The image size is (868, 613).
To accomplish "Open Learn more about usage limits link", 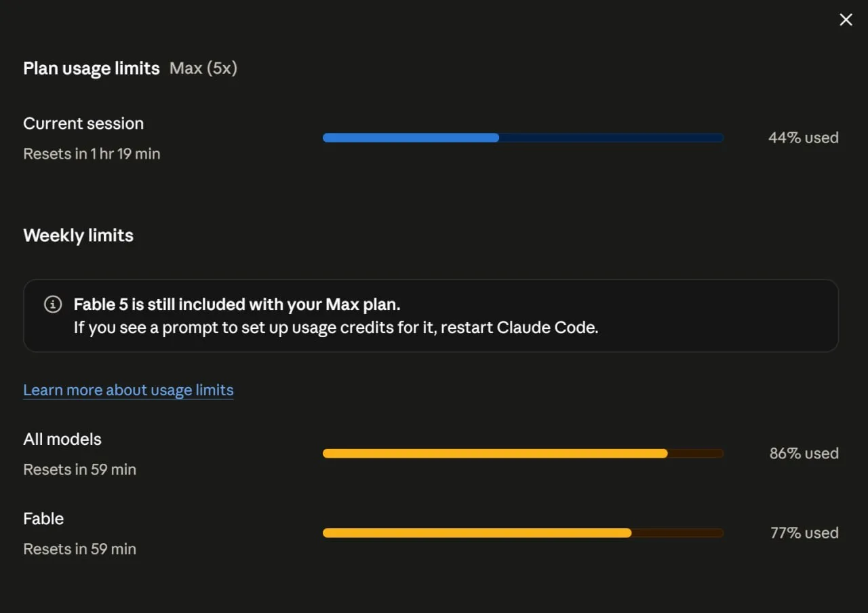I will [128, 390].
